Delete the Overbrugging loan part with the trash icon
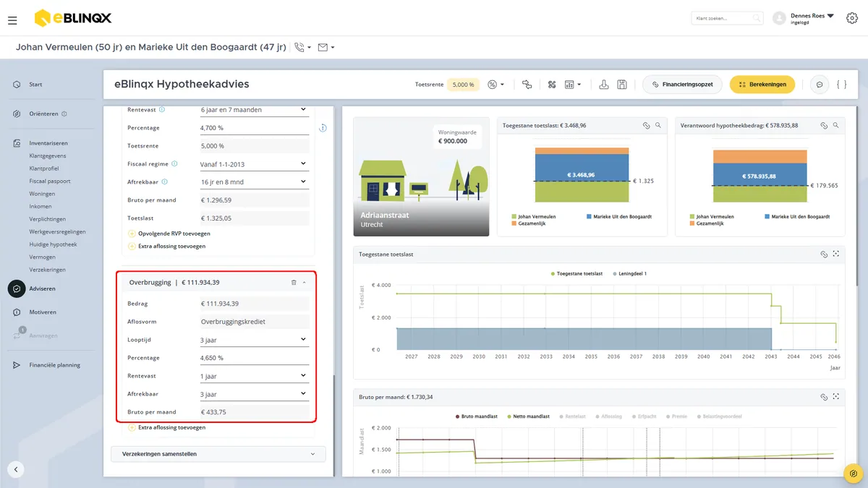The width and height of the screenshot is (868, 488). click(x=294, y=283)
